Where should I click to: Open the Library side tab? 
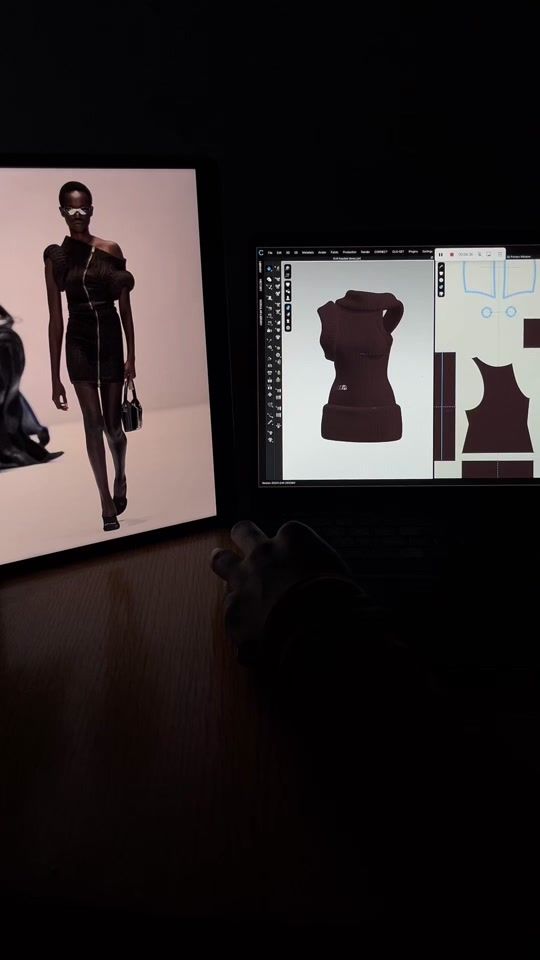[260, 268]
